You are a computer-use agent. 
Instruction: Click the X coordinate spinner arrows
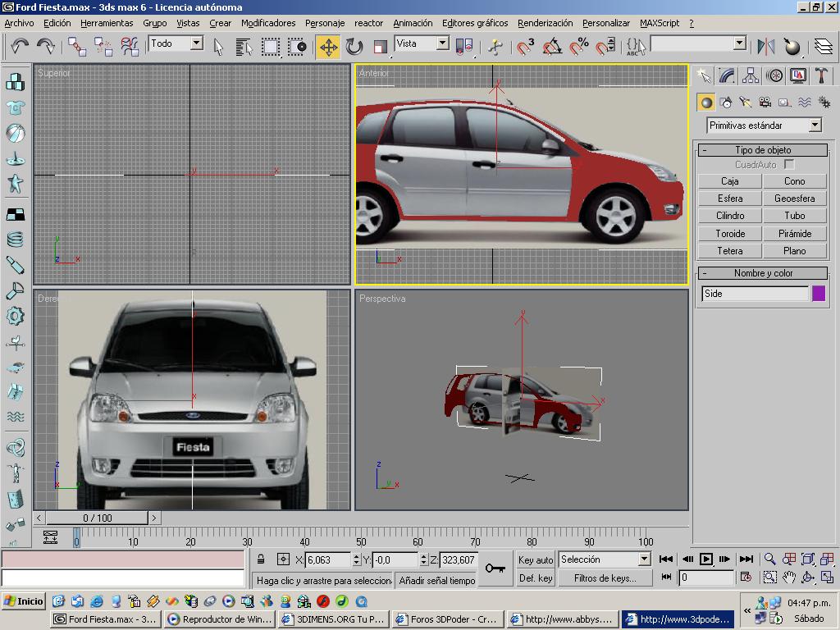356,559
